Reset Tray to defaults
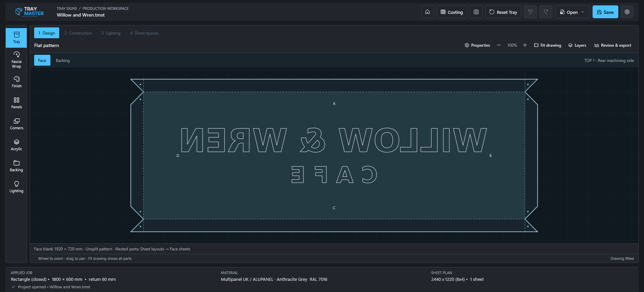Image resolution: width=644 pixels, height=292 pixels. (503, 12)
